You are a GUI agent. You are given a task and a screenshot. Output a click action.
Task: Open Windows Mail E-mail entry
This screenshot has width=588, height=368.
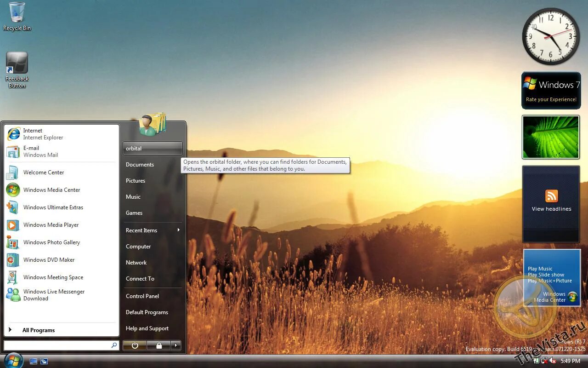[x=62, y=151]
